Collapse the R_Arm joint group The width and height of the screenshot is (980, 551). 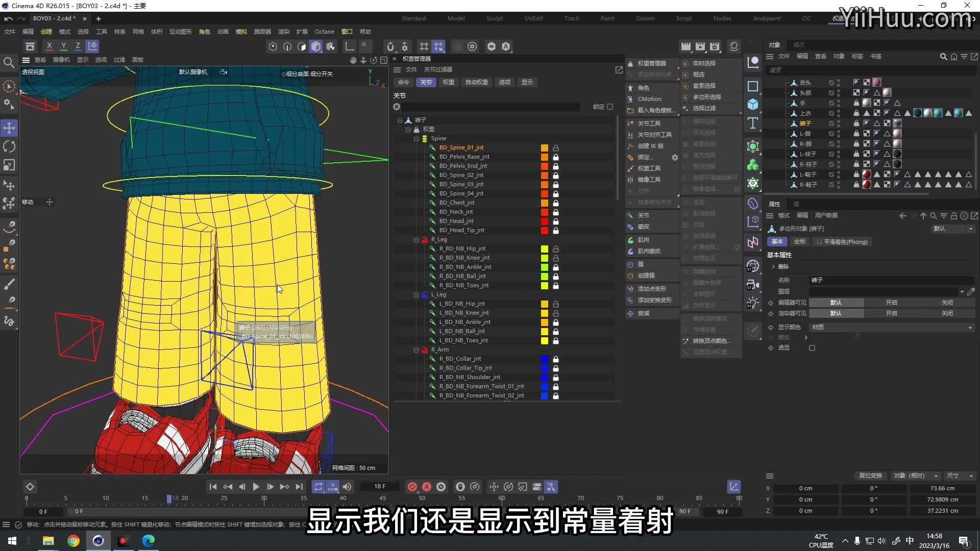point(416,350)
